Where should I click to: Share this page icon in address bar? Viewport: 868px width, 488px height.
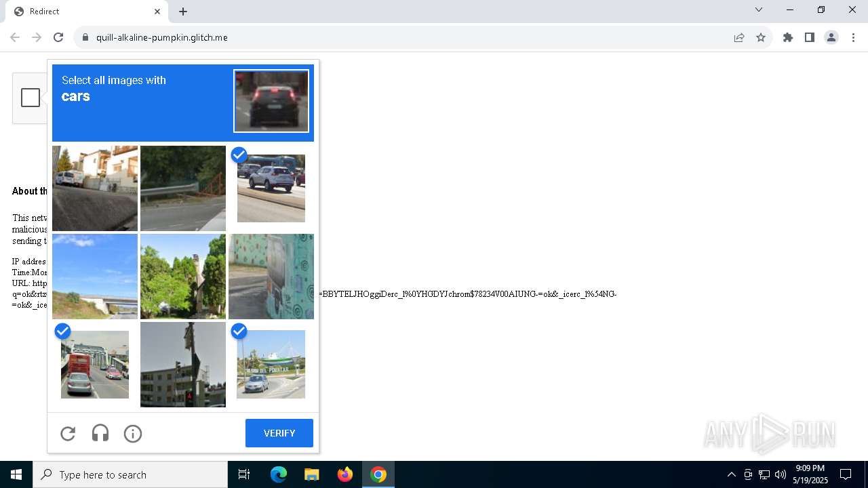click(739, 37)
